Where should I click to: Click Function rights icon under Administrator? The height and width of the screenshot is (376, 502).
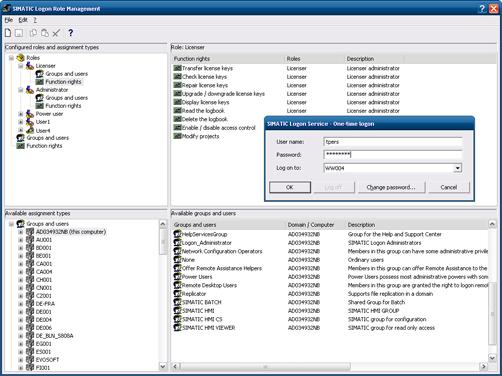tap(40, 106)
